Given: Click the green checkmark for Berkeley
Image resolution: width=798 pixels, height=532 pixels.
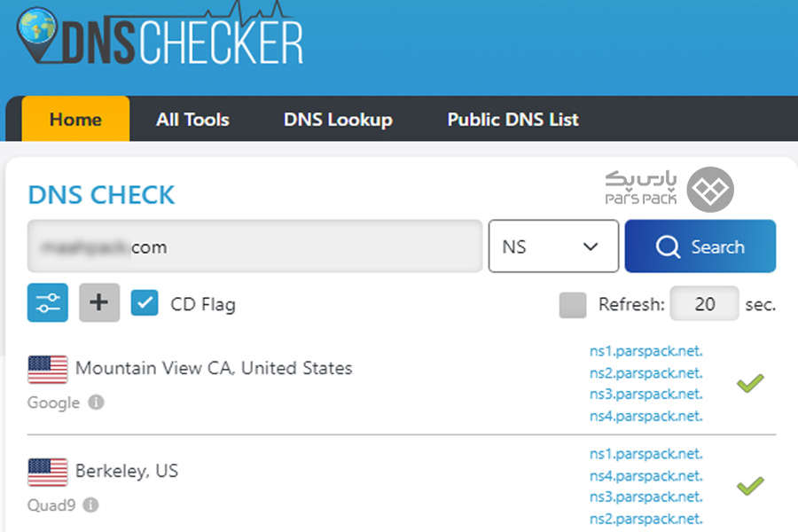Looking at the screenshot, I should (x=750, y=486).
